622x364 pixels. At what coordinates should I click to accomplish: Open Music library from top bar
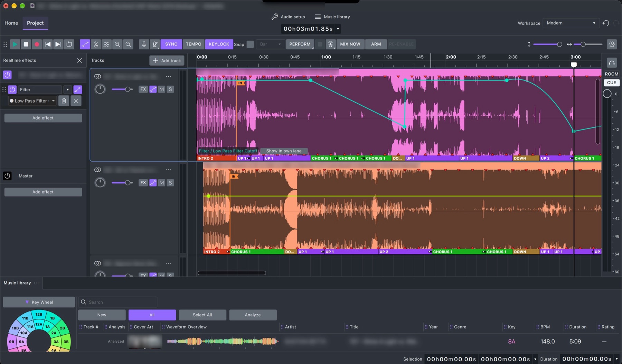pyautogui.click(x=332, y=17)
